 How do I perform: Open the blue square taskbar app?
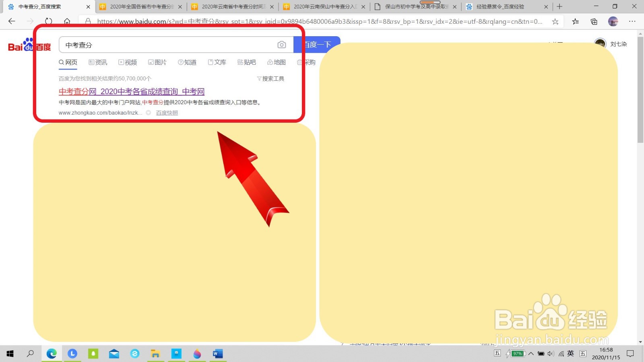(x=176, y=354)
